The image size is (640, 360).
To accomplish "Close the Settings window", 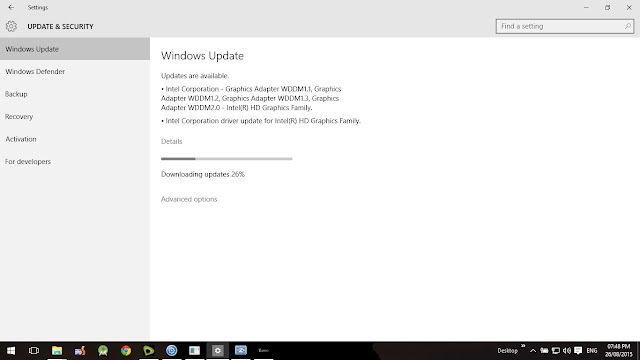I will point(629,7).
